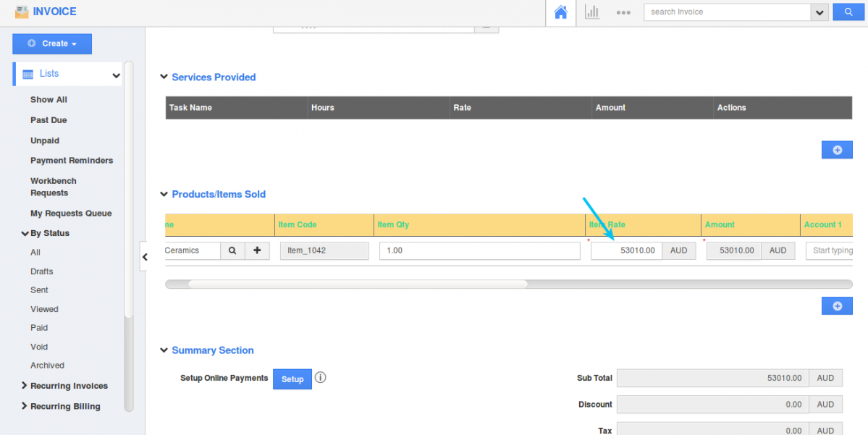The width and height of the screenshot is (868, 435).
Task: Click the Item Rate input field
Action: [x=625, y=250]
